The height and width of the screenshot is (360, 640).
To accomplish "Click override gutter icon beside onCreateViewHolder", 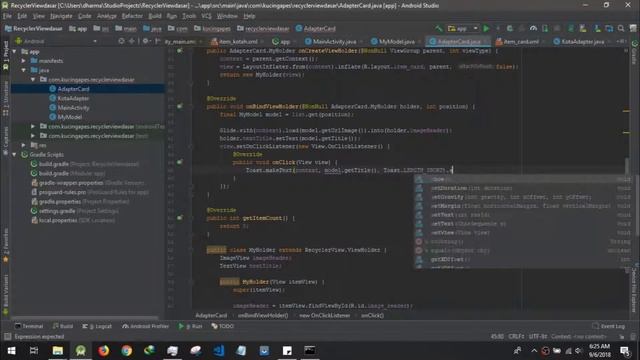I will pos(180,51).
